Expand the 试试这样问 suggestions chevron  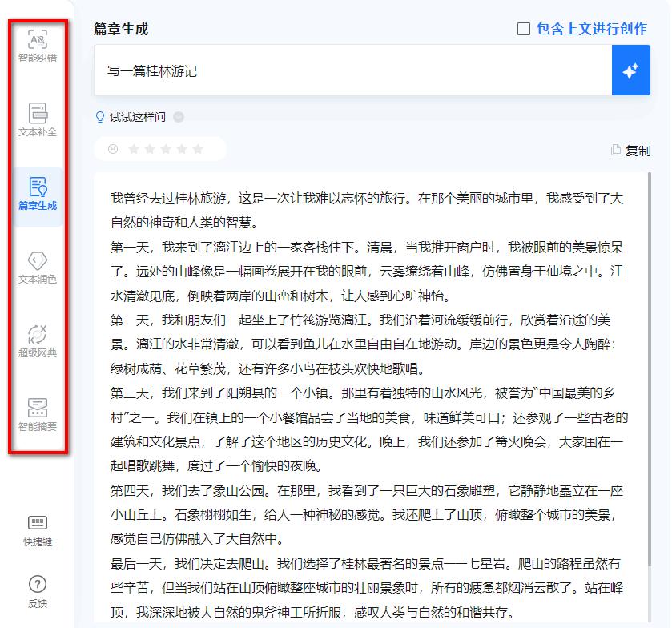tap(179, 117)
